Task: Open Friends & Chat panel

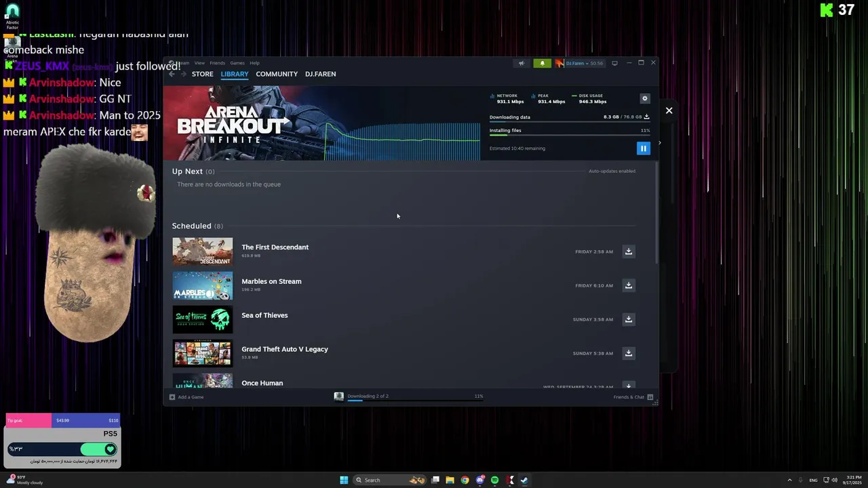Action: (x=633, y=397)
